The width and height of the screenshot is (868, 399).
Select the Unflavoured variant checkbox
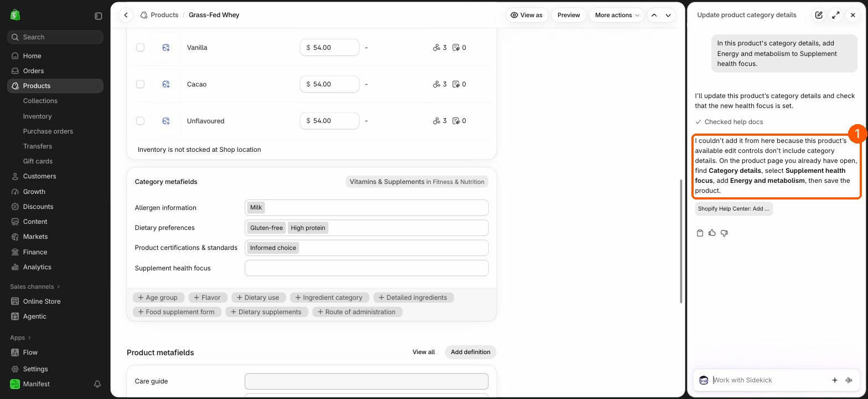(140, 121)
